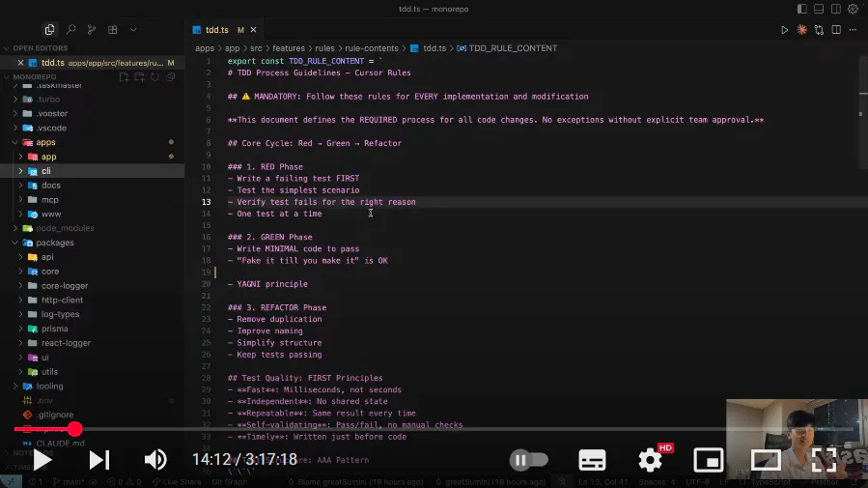868x488 pixels.
Task: Expand the .vscode folder
Action: (14, 128)
